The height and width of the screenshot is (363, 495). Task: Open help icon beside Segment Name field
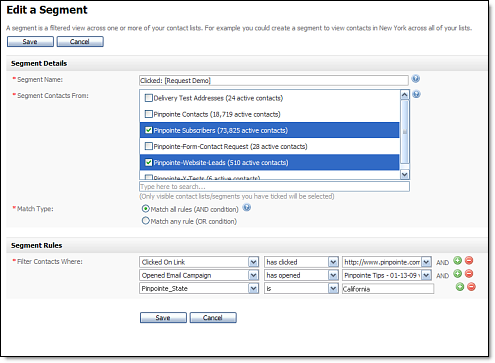pos(415,79)
